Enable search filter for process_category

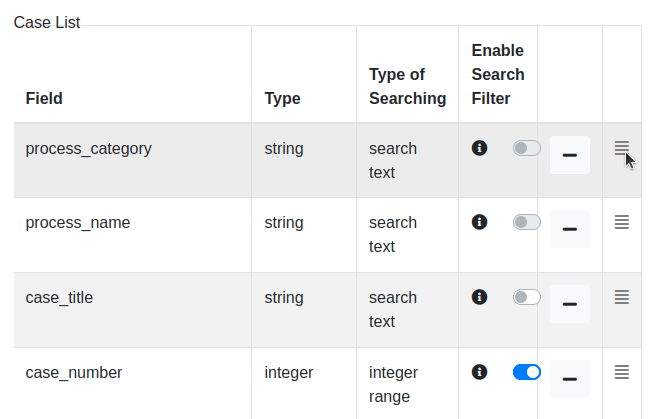point(526,148)
